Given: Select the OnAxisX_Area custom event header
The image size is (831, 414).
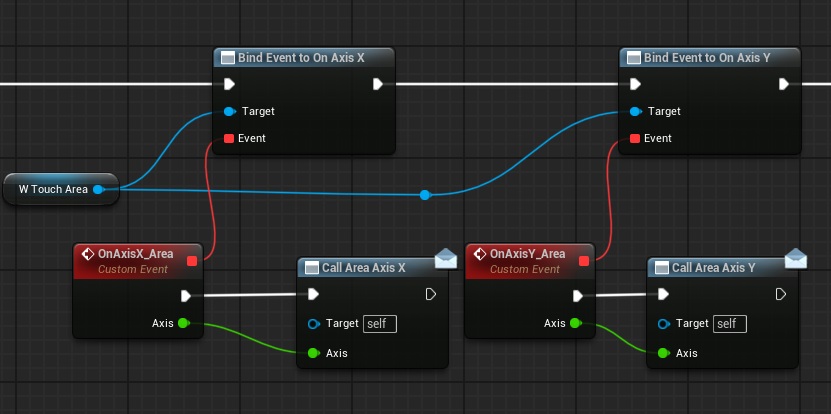Looking at the screenshot, I should (x=138, y=261).
